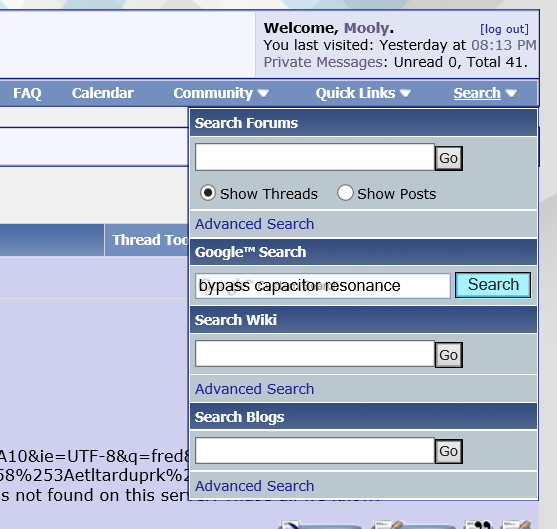
Task: Open the Calendar menu item
Action: pos(103,93)
